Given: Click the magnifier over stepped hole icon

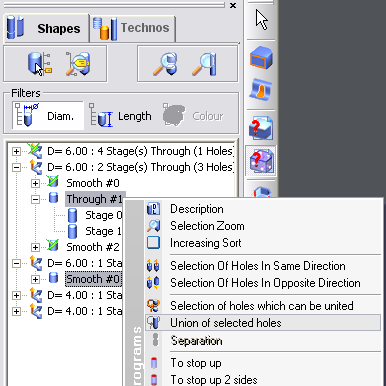Looking at the screenshot, I should click(x=165, y=63).
